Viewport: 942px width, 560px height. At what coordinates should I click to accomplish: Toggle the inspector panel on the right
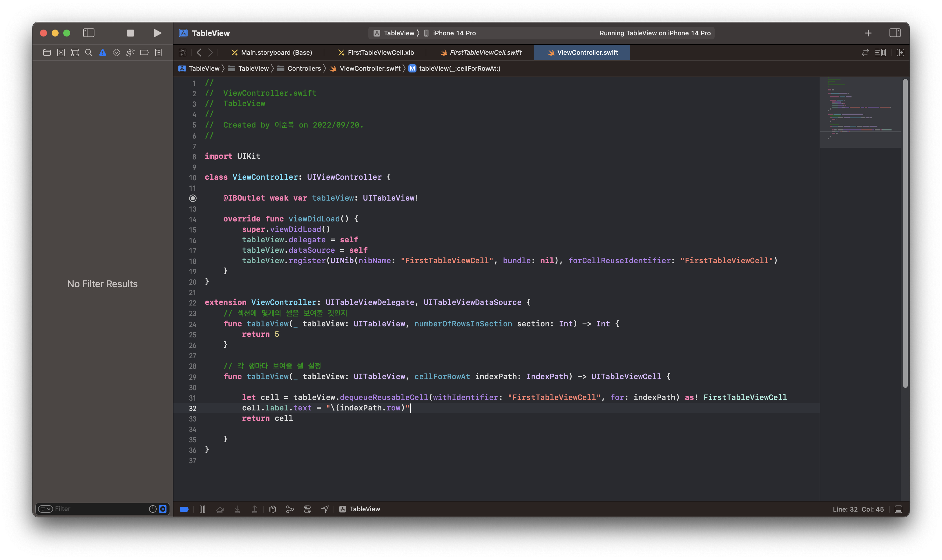[895, 33]
